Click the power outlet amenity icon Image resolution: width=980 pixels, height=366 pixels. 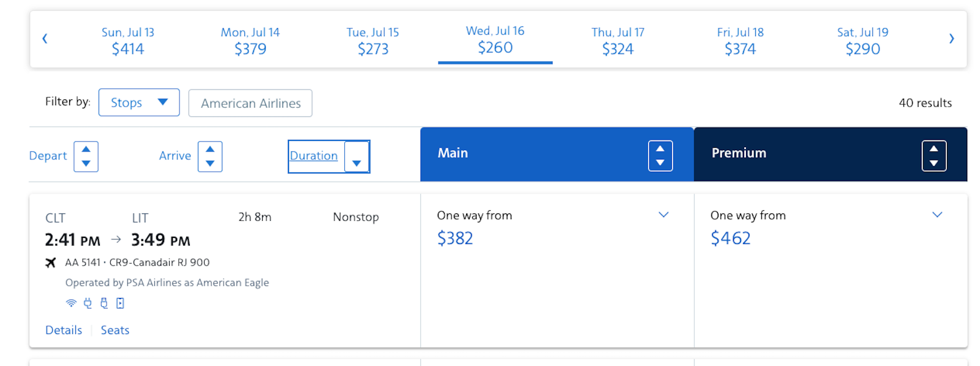pos(88,303)
